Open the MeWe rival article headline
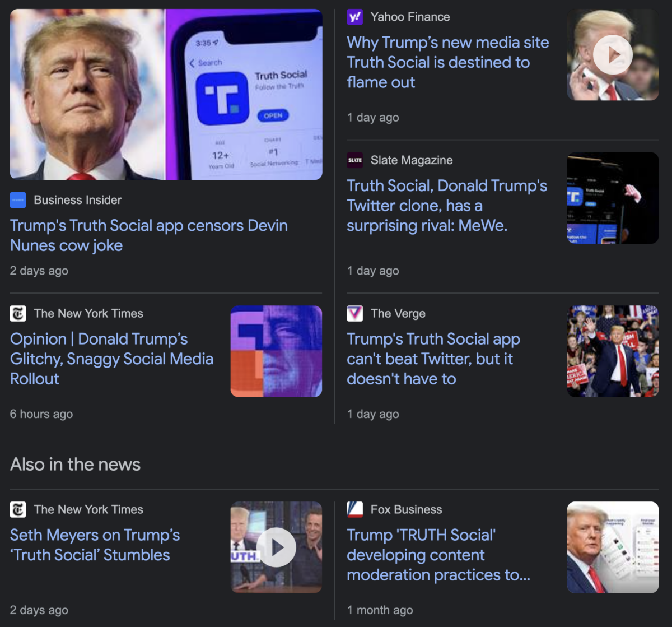Image resolution: width=672 pixels, height=627 pixels. point(447,206)
